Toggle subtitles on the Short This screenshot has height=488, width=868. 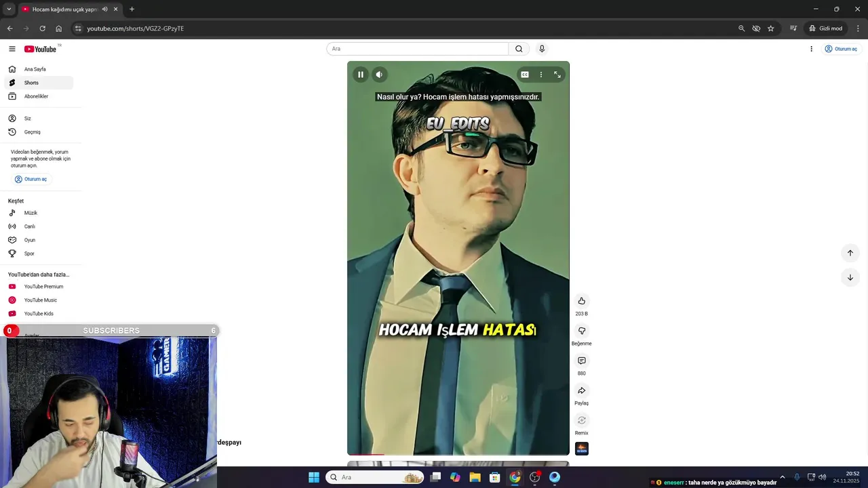click(525, 75)
